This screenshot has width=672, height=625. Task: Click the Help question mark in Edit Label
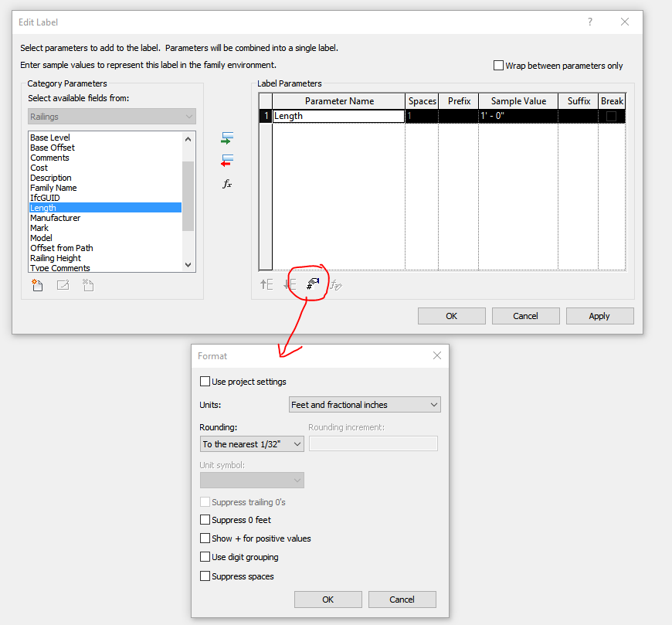(590, 22)
